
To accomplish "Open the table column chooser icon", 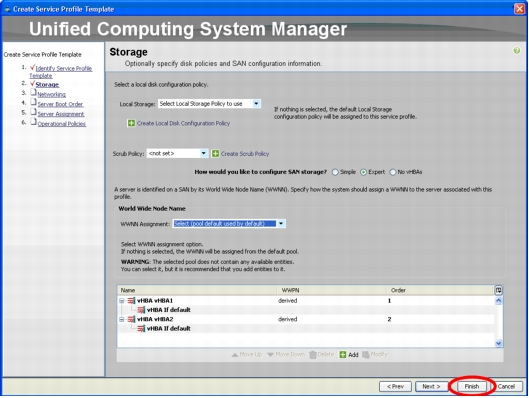I will tap(498, 290).
